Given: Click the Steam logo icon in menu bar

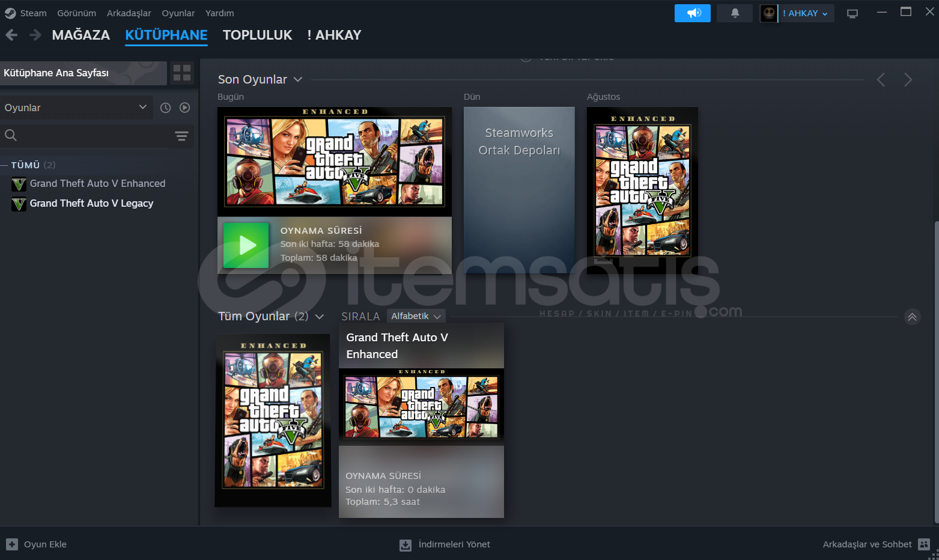Looking at the screenshot, I should coord(10,13).
